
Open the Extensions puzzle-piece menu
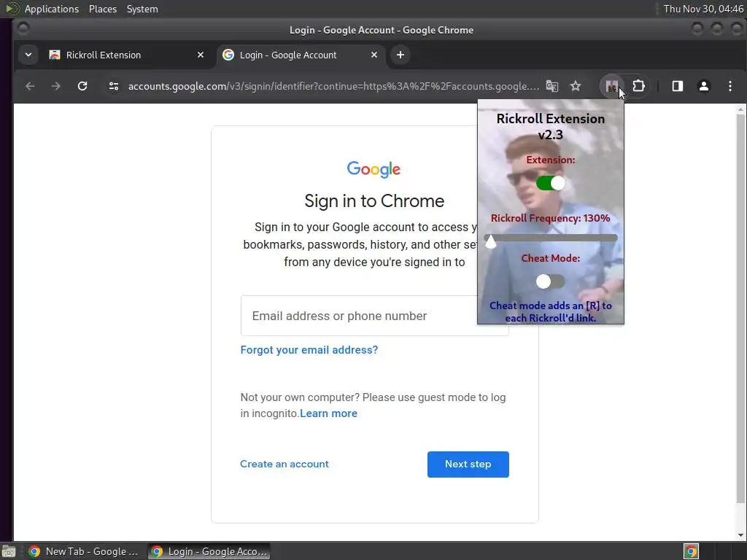[x=638, y=86]
